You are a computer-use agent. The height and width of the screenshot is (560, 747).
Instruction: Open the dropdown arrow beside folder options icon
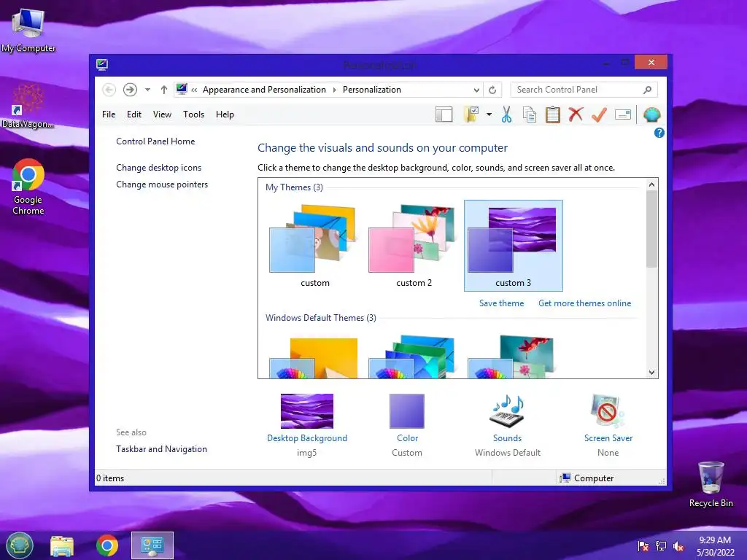(489, 114)
